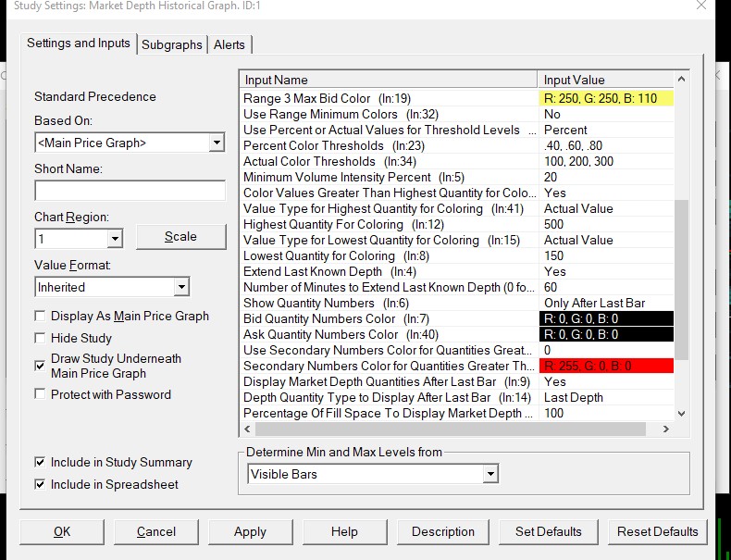Viewport: 731px width, 560px height.
Task: Click the Input Name column header
Action: [389, 80]
